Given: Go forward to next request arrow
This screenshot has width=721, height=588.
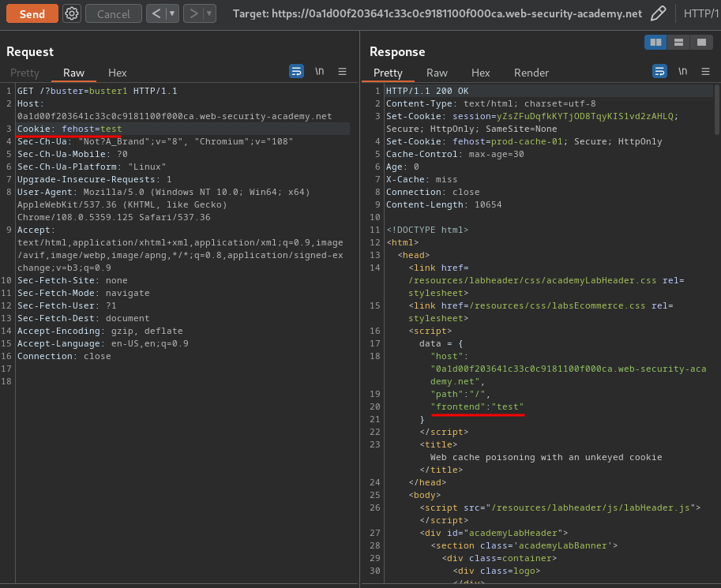Looking at the screenshot, I should coord(193,13).
